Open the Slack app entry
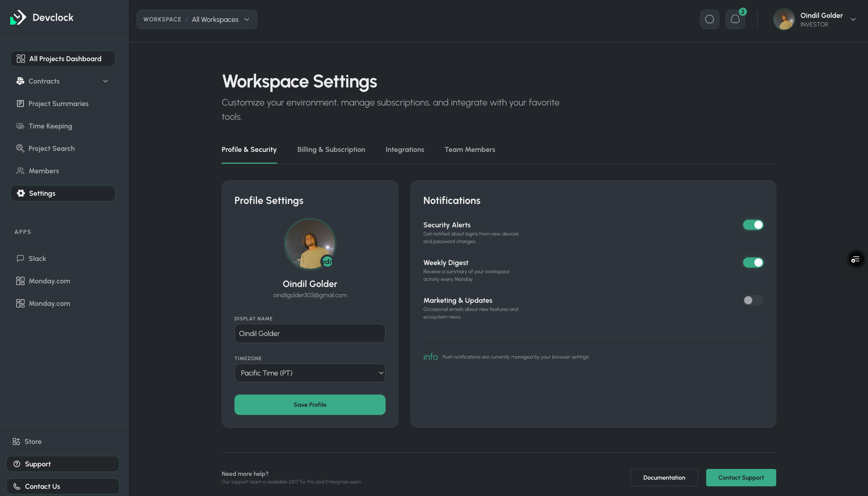The height and width of the screenshot is (496, 868). click(63, 258)
